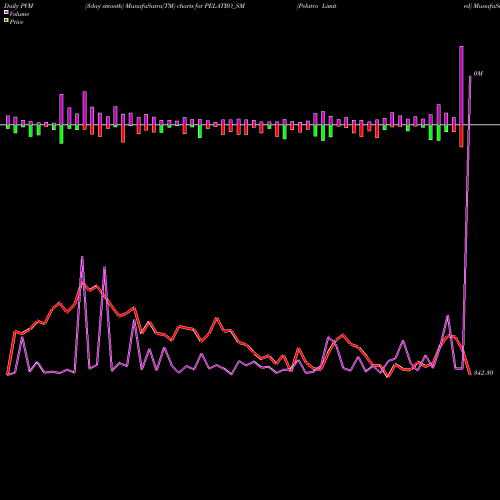Select the Price legend label
500x500 pixels.
(16, 22)
